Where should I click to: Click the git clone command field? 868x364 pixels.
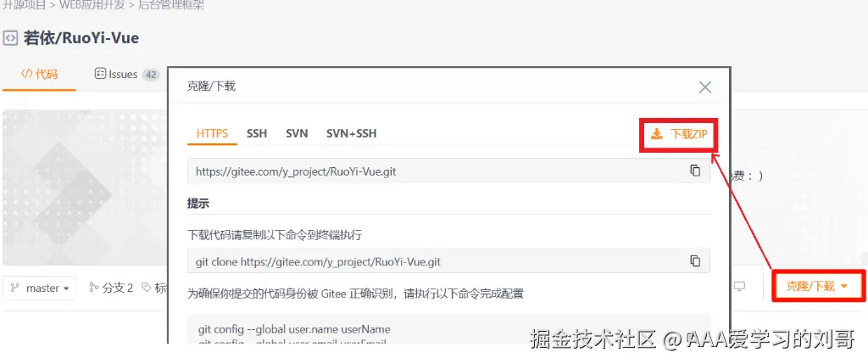pyautogui.click(x=448, y=261)
